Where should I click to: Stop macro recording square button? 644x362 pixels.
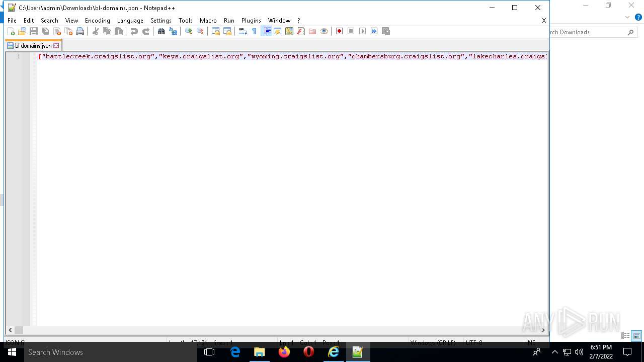click(x=351, y=31)
